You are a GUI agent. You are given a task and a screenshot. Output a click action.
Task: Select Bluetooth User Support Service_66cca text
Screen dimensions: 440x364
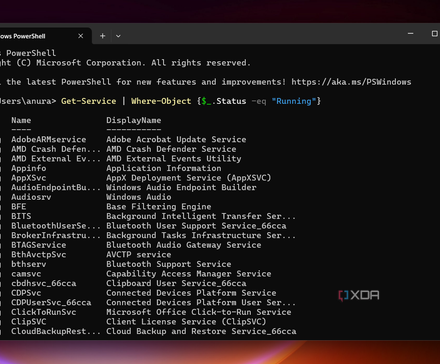tap(196, 226)
